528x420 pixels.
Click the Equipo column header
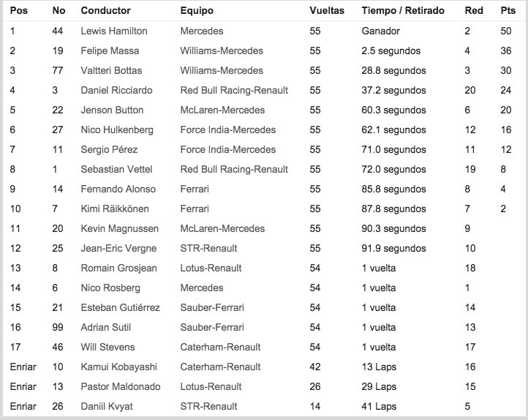point(197,11)
